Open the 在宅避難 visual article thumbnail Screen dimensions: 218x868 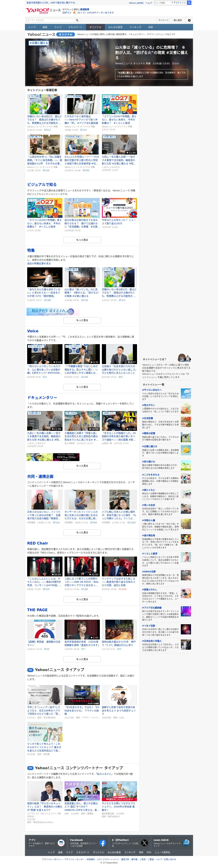(82, 208)
